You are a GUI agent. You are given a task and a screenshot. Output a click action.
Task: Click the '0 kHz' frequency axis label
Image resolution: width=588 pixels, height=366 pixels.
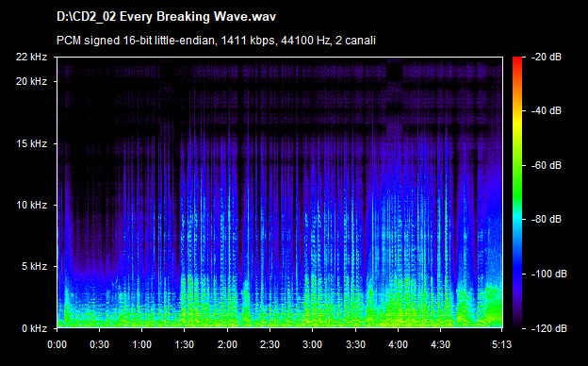pyautogui.click(x=34, y=328)
